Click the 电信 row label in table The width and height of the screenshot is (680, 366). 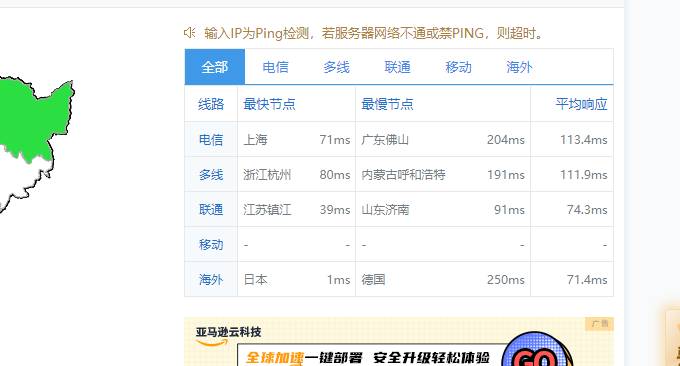pyautogui.click(x=211, y=140)
